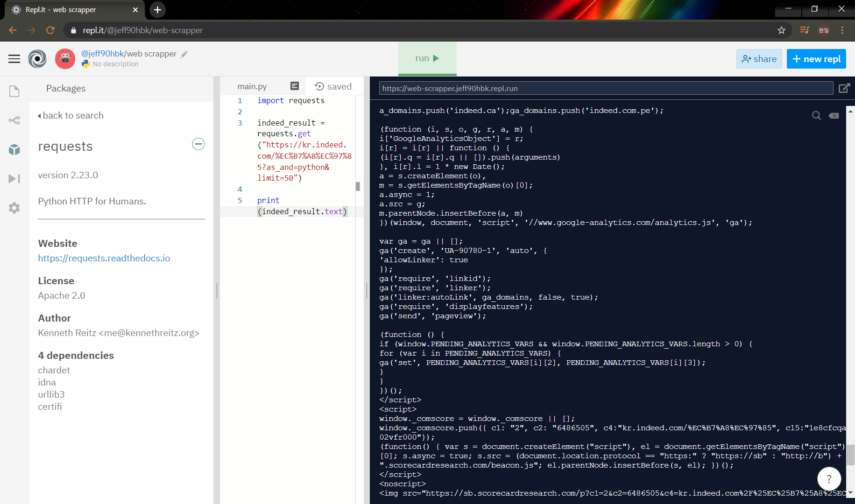Image resolution: width=855 pixels, height=504 pixels.
Task: Click the preview URL field in the output pane
Action: (x=606, y=88)
